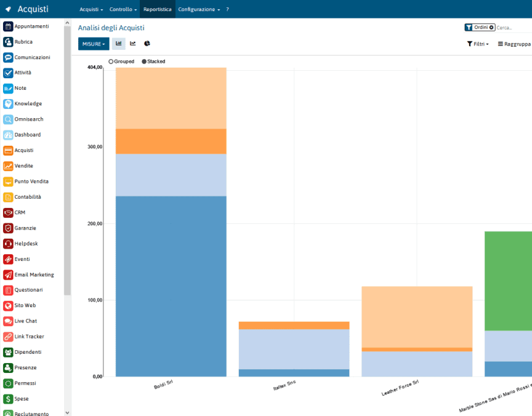Open the question mark help menu
The width and height of the screenshot is (532, 416).
[x=227, y=9]
